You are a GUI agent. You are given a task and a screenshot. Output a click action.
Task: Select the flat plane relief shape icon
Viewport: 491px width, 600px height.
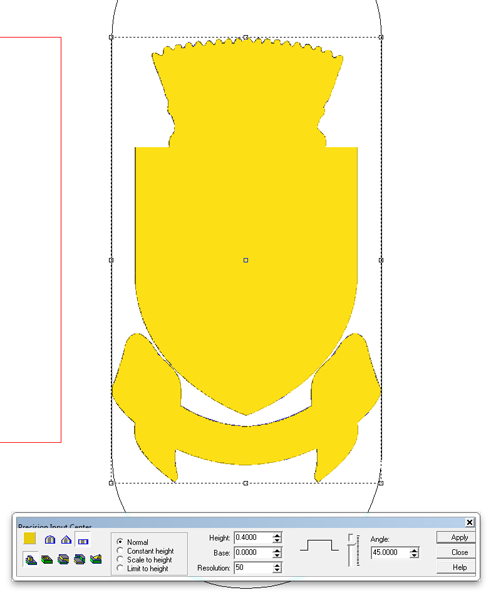click(83, 541)
